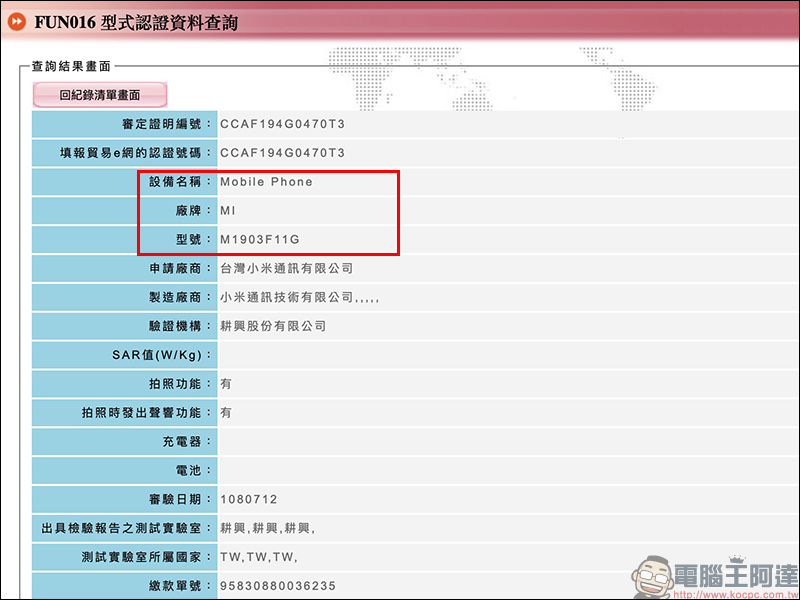This screenshot has height=600, width=800.
Task: Click the orange double-arrow icon beside FUN016
Action: point(17,22)
